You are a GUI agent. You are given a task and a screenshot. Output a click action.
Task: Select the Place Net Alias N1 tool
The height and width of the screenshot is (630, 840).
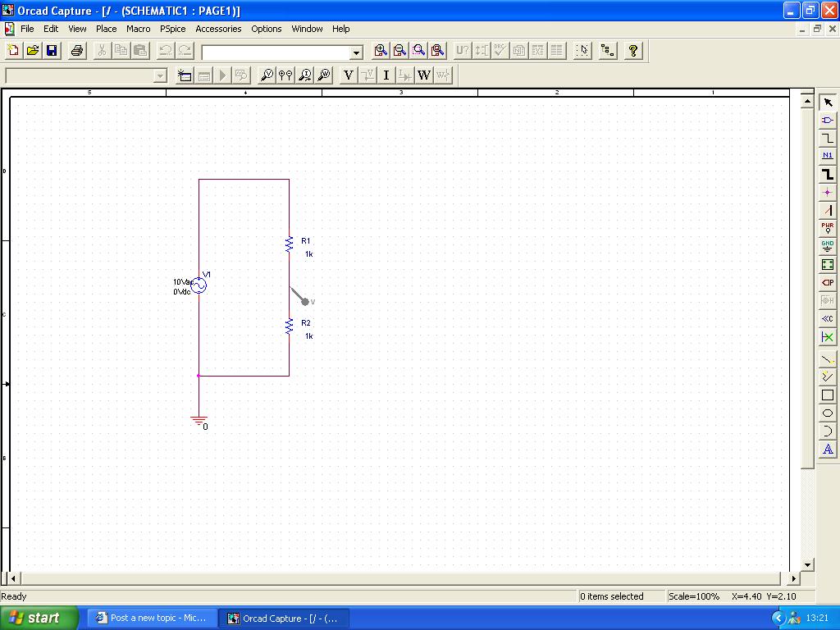[x=828, y=157]
